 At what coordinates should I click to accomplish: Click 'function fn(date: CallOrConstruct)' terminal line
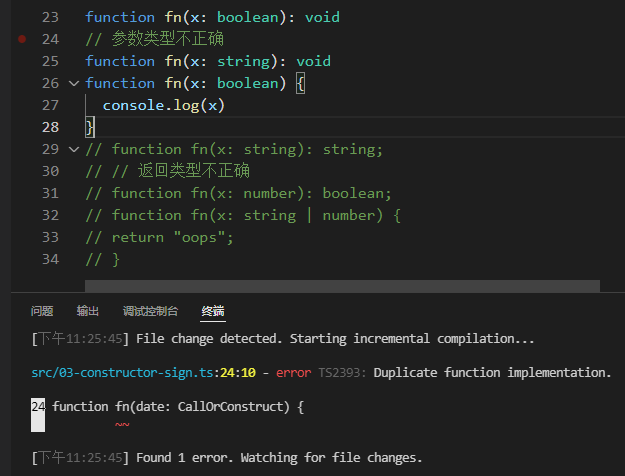tap(177, 407)
